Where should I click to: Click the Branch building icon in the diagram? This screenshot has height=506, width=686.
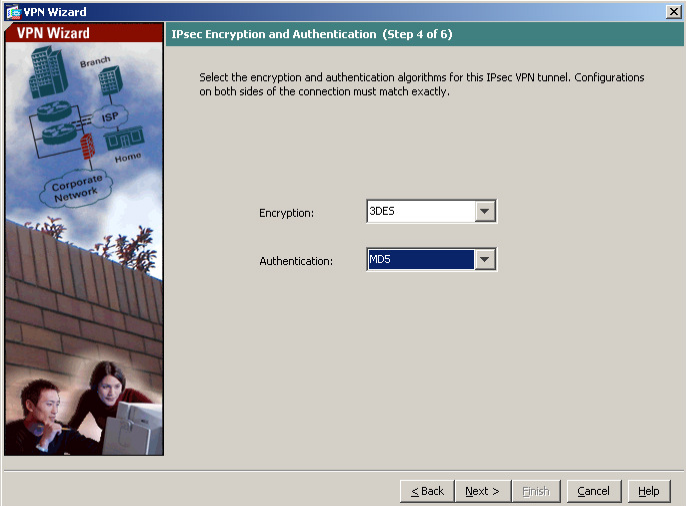click(110, 80)
